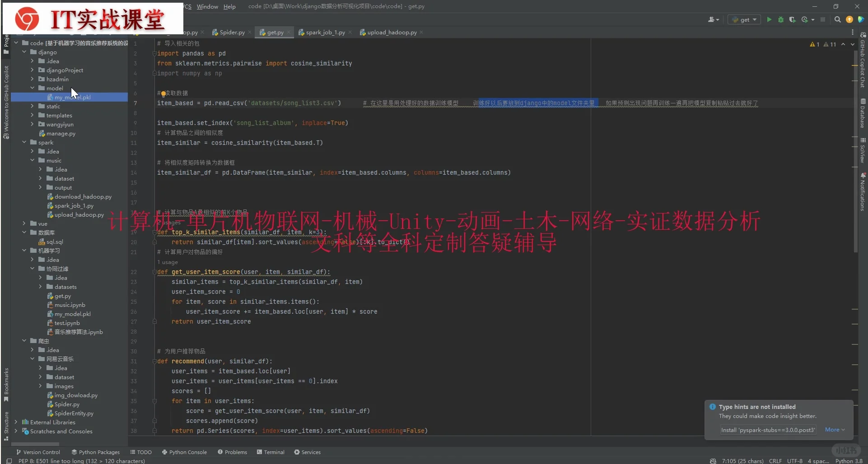The image size is (868, 464).
Task: Toggle the Python Console panel
Action: (185, 452)
